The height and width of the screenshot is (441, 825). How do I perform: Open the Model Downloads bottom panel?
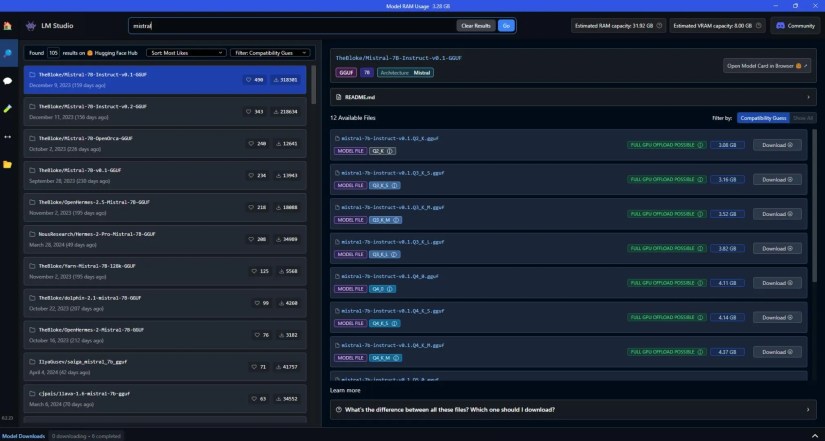click(x=24, y=436)
